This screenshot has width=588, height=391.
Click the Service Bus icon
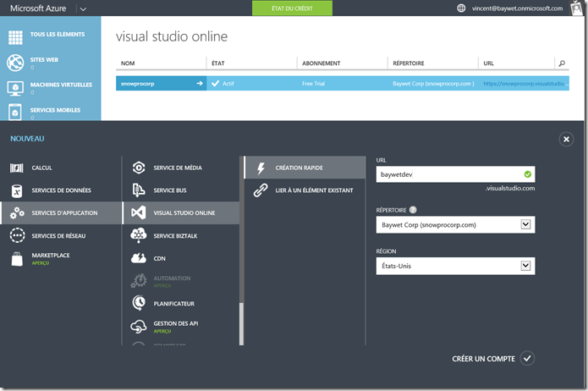pos(139,190)
